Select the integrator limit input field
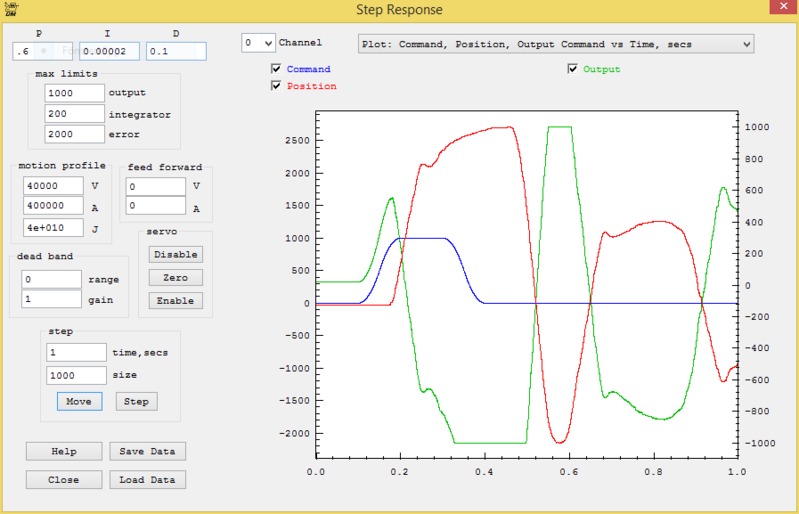 pyautogui.click(x=74, y=114)
